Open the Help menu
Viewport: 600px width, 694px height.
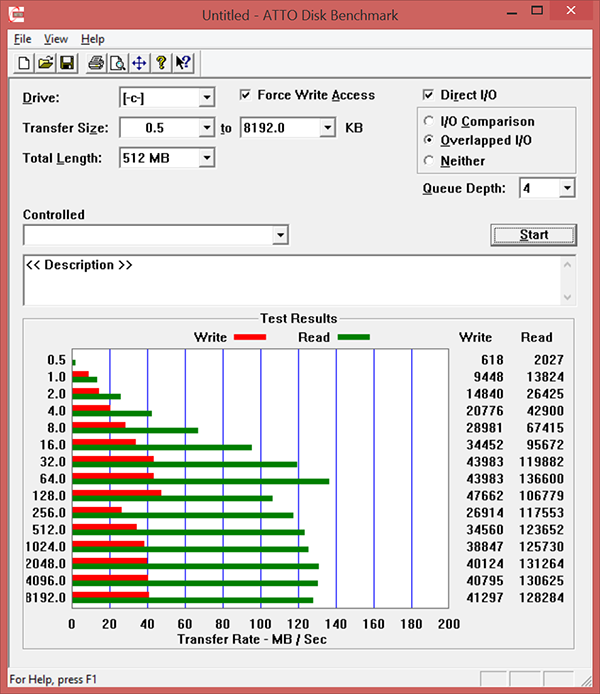coord(92,39)
